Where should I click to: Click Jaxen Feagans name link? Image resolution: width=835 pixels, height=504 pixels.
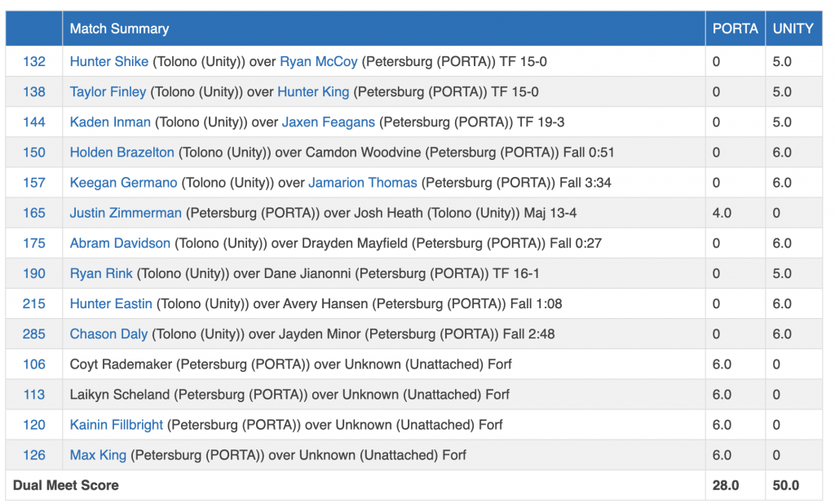pos(329,122)
